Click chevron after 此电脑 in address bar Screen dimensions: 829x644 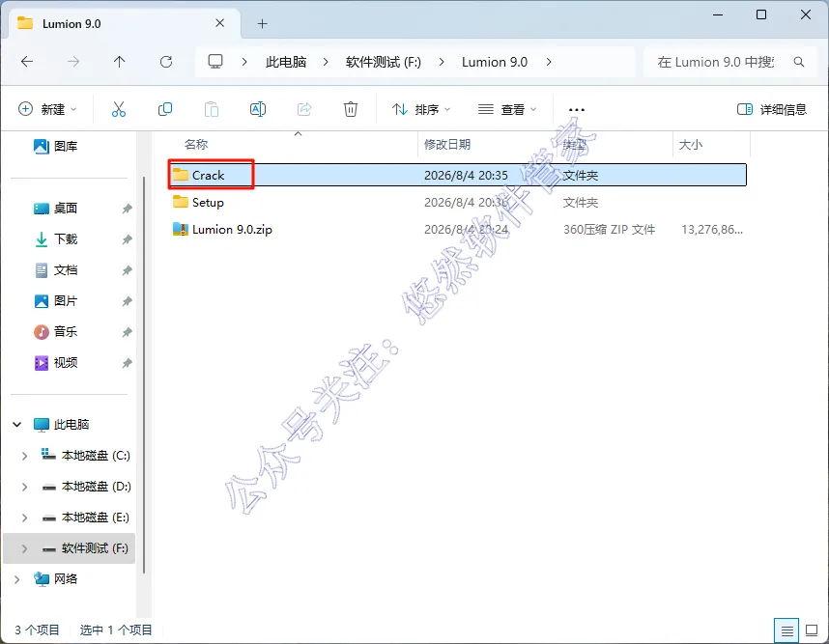point(326,62)
